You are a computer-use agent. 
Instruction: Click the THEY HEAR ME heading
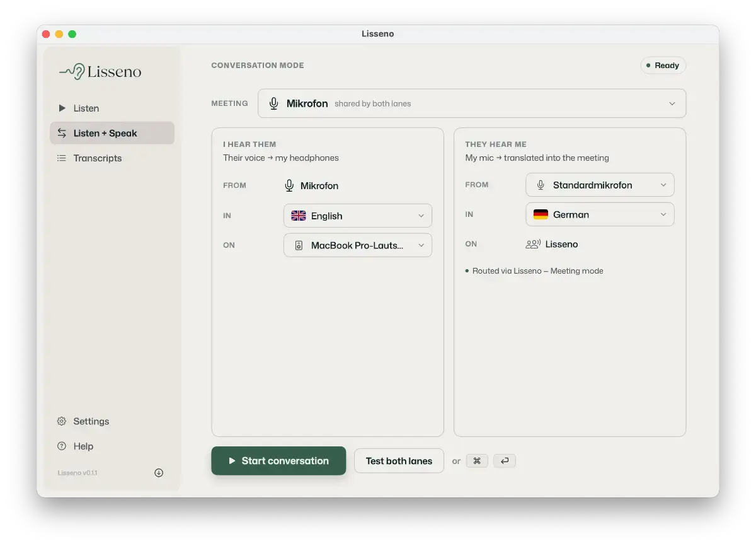tap(496, 144)
